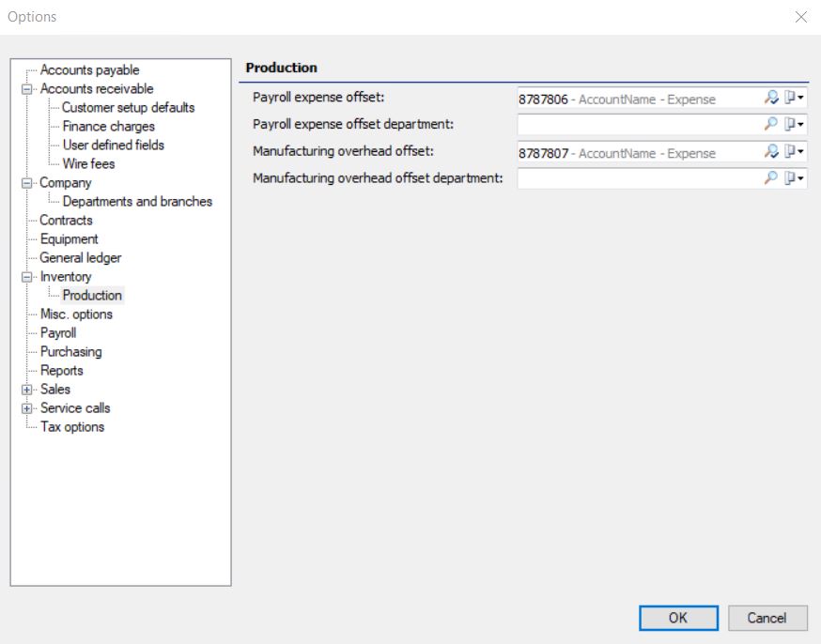This screenshot has width=821, height=644.
Task: Discard changes with the Cancel button
Action: 767,618
